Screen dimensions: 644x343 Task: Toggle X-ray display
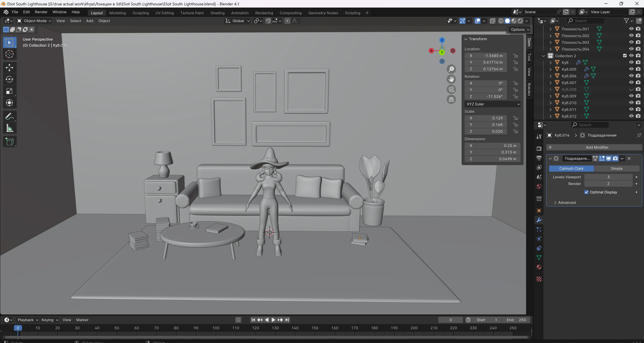[x=492, y=21]
